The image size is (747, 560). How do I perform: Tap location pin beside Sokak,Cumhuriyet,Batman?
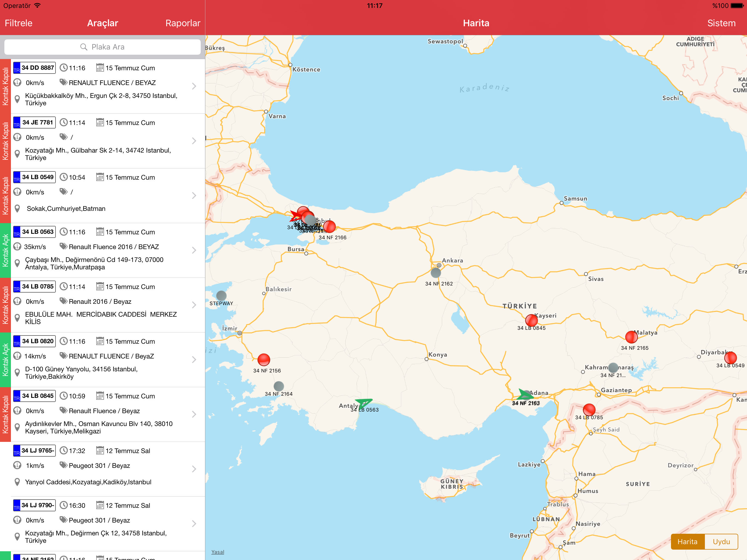click(x=17, y=209)
